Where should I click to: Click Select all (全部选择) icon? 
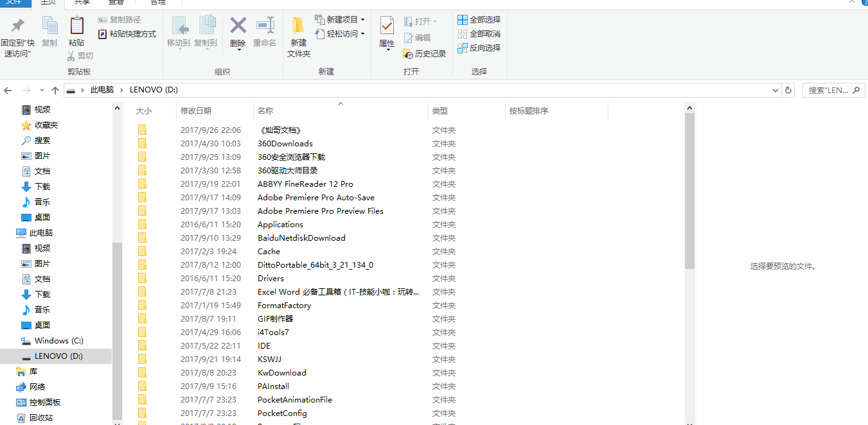pyautogui.click(x=479, y=19)
